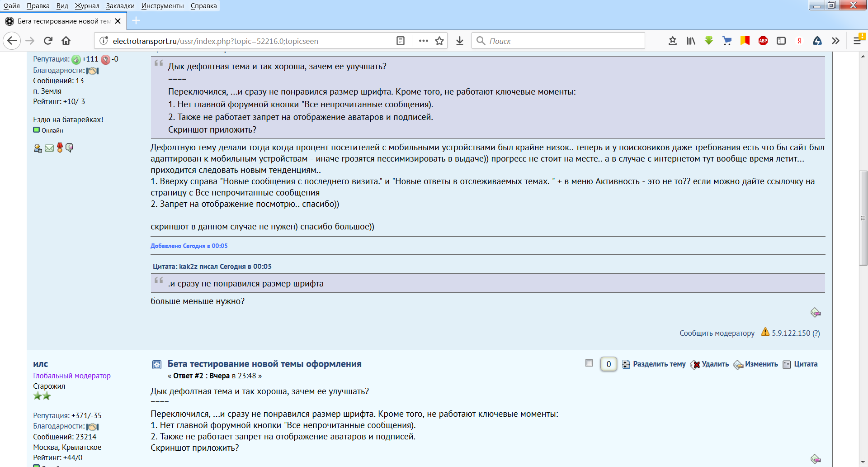Image resolution: width=868 pixels, height=467 pixels.
Task: Bookmark this page with the star
Action: coord(439,41)
